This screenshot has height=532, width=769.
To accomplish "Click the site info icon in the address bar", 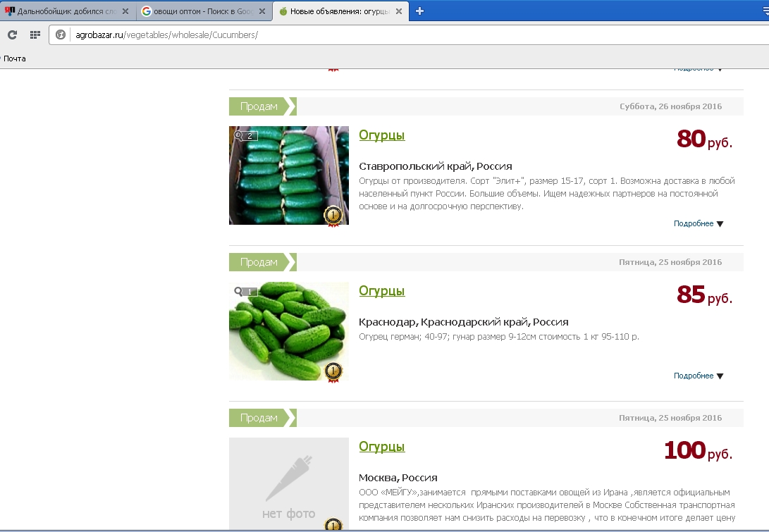I will (61, 35).
